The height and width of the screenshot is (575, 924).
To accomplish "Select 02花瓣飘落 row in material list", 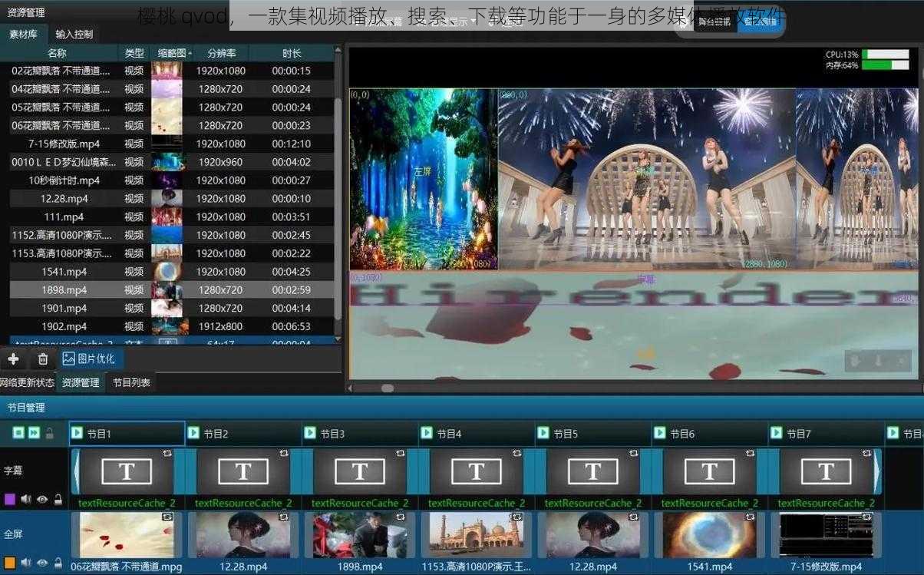I will 171,71.
